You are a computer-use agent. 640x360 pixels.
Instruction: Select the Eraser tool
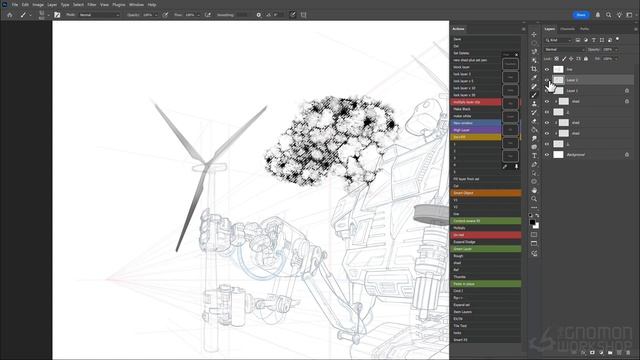pyautogui.click(x=534, y=121)
